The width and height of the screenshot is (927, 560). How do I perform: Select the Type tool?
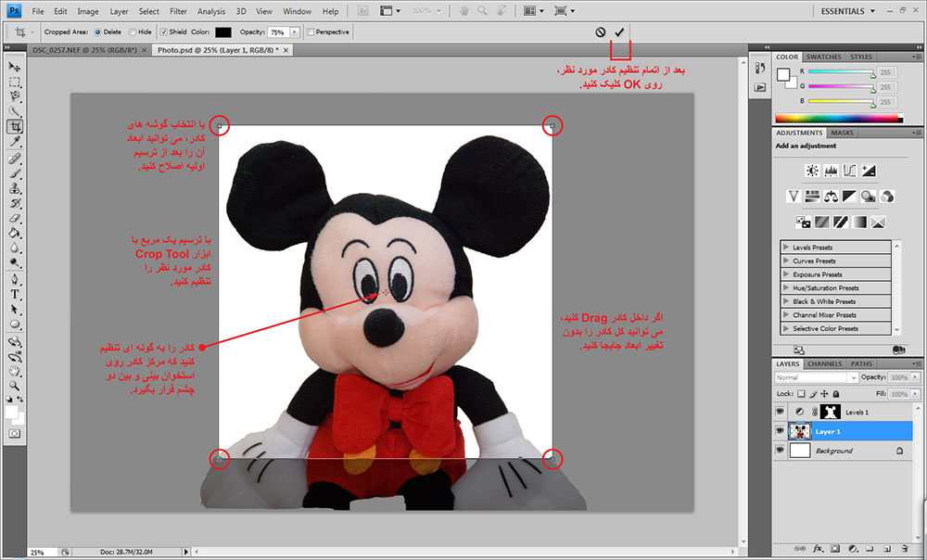pos(15,294)
